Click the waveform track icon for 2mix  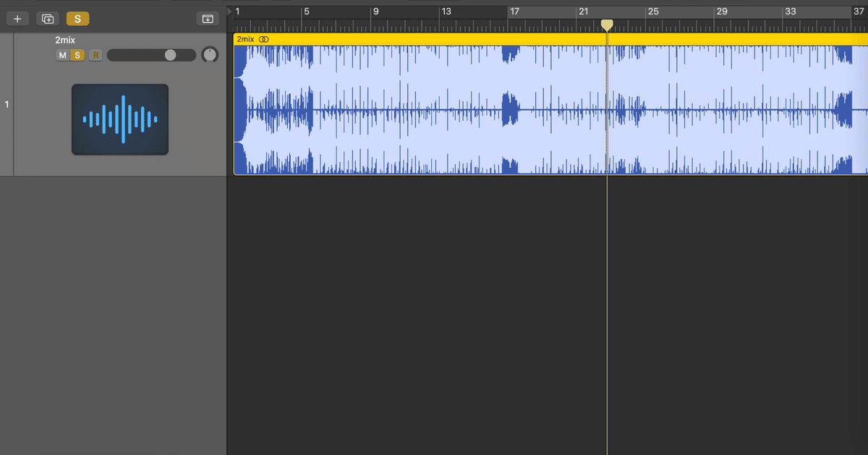tap(119, 118)
